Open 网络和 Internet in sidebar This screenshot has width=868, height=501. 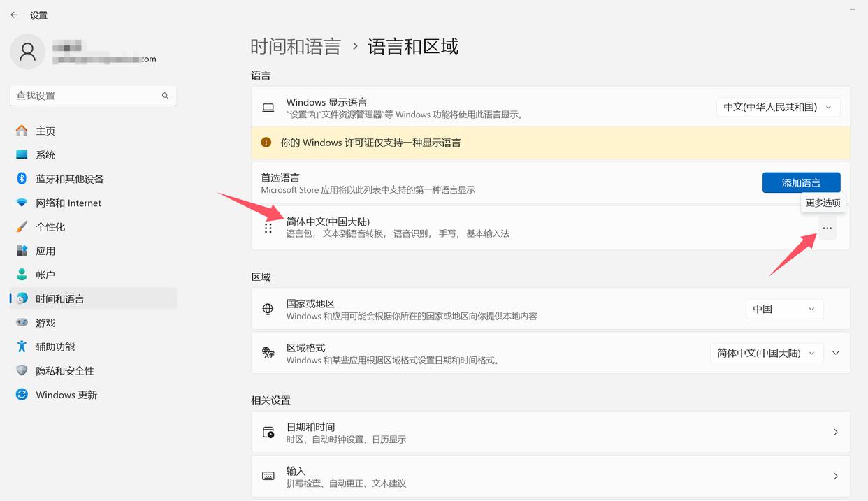pos(93,203)
